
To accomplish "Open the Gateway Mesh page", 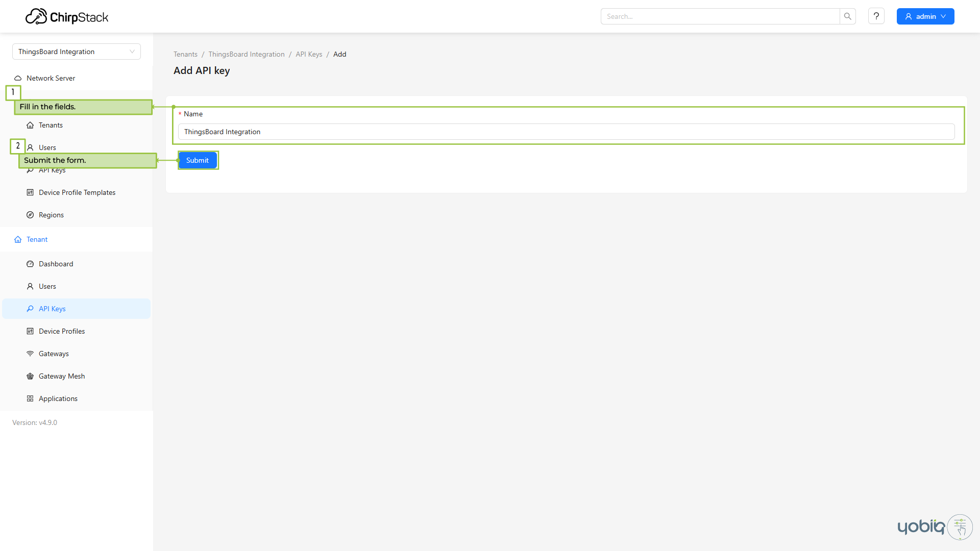I will coord(77,376).
